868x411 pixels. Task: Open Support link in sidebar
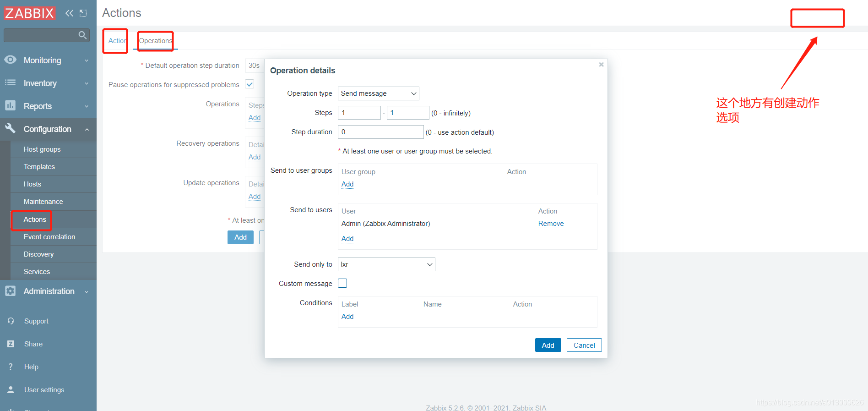coord(36,321)
